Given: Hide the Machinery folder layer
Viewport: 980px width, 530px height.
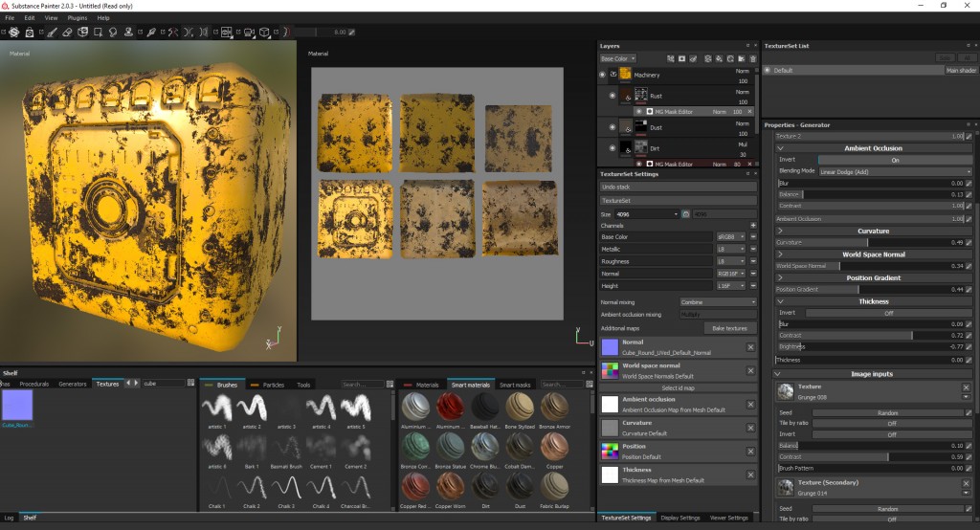Looking at the screenshot, I should (x=602, y=74).
